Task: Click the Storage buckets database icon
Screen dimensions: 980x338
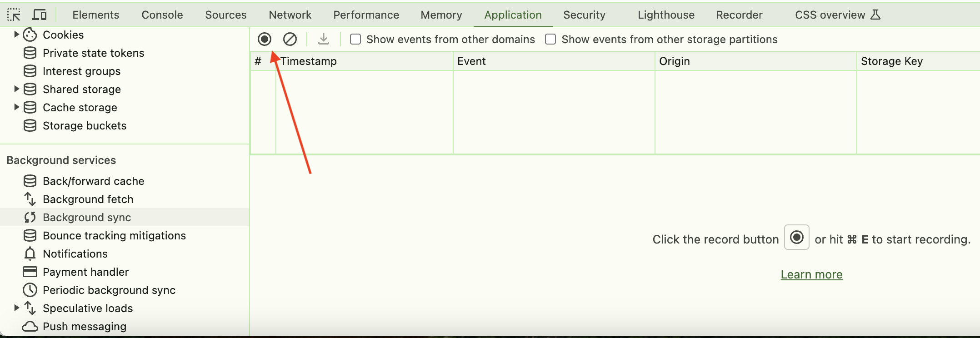Action: (30, 125)
